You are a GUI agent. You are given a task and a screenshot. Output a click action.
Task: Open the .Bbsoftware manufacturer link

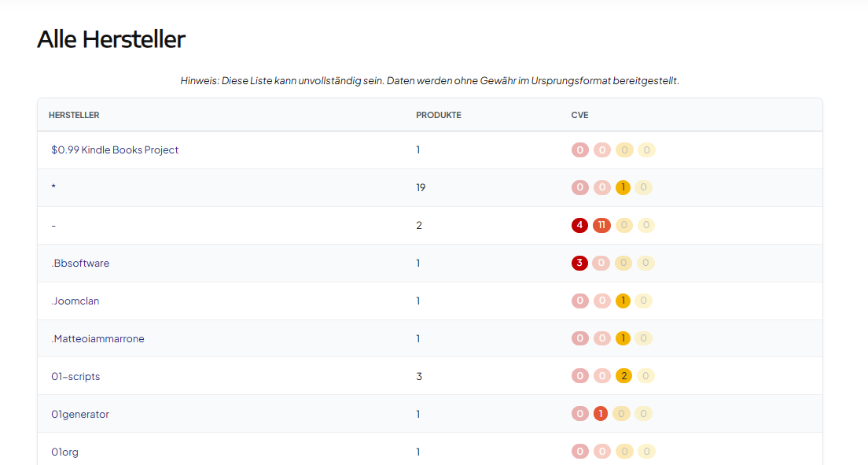[x=80, y=263]
